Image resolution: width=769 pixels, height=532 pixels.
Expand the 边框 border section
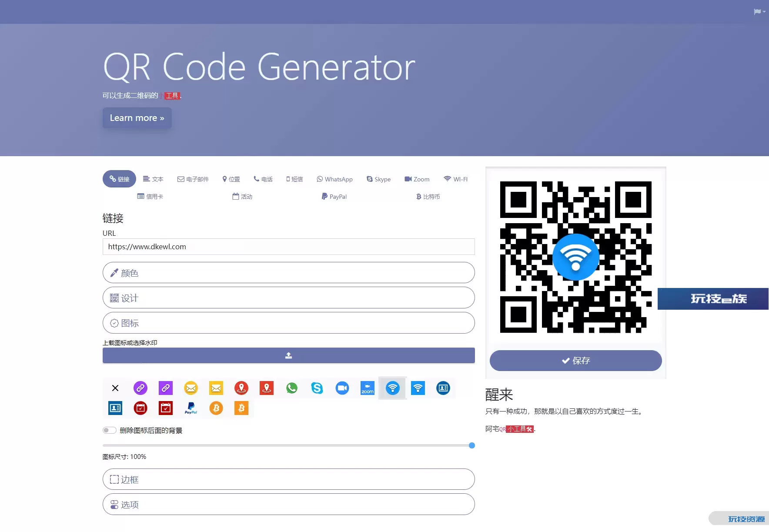coord(288,479)
